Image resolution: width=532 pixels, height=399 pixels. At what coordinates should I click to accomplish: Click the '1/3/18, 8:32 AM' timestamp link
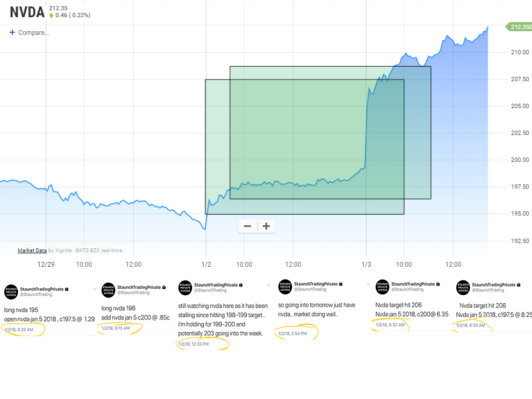[x=390, y=324]
